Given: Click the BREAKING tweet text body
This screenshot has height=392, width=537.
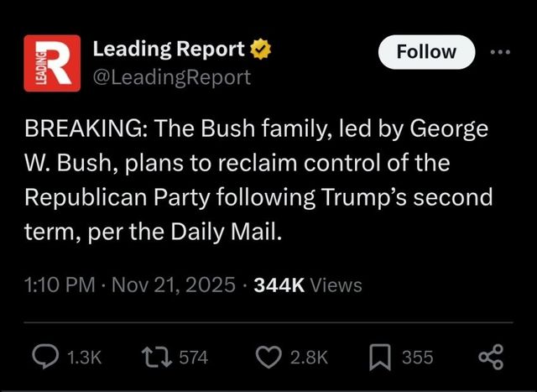Looking at the screenshot, I should click(256, 180).
